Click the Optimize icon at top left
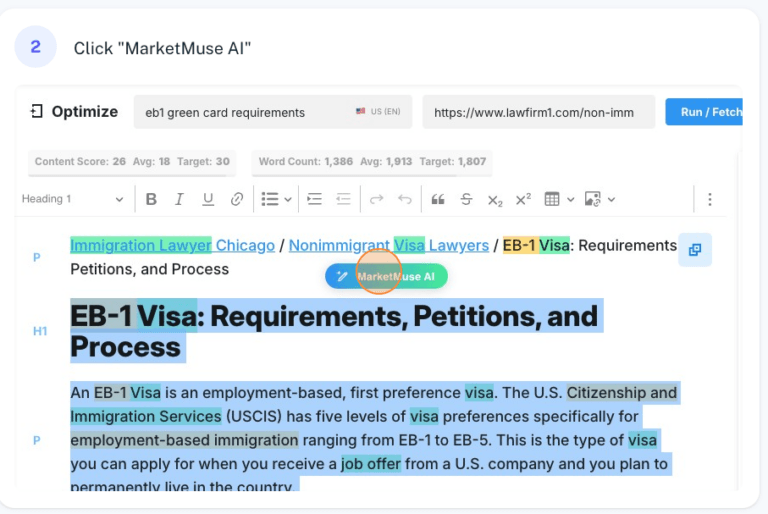768x514 pixels. click(x=37, y=112)
